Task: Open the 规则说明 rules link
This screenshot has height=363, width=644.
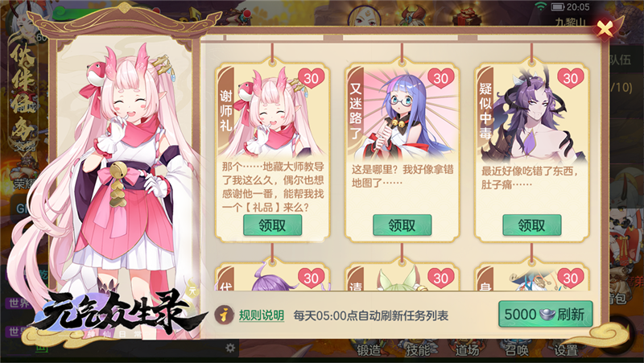Action: (x=262, y=316)
